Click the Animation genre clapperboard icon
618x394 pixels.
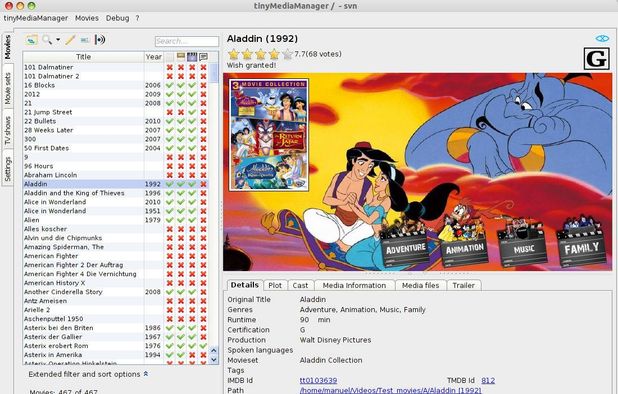pos(464,244)
